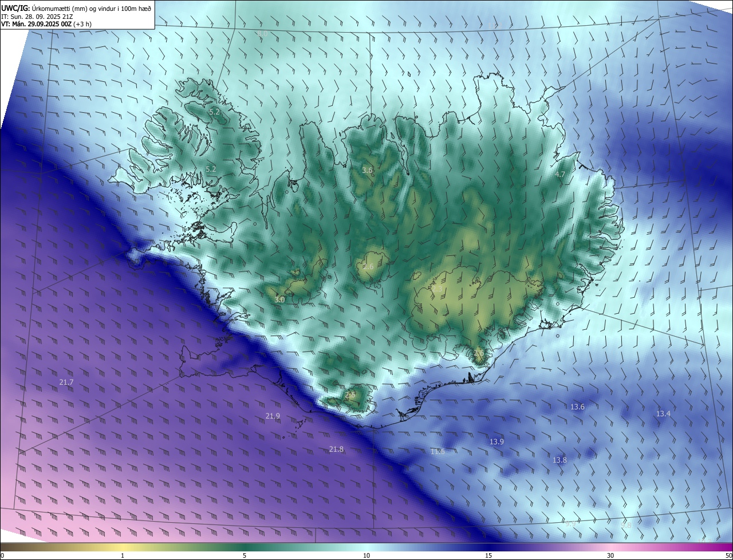Click the 21.9 value label
This screenshot has width=733, height=560.
tap(273, 416)
